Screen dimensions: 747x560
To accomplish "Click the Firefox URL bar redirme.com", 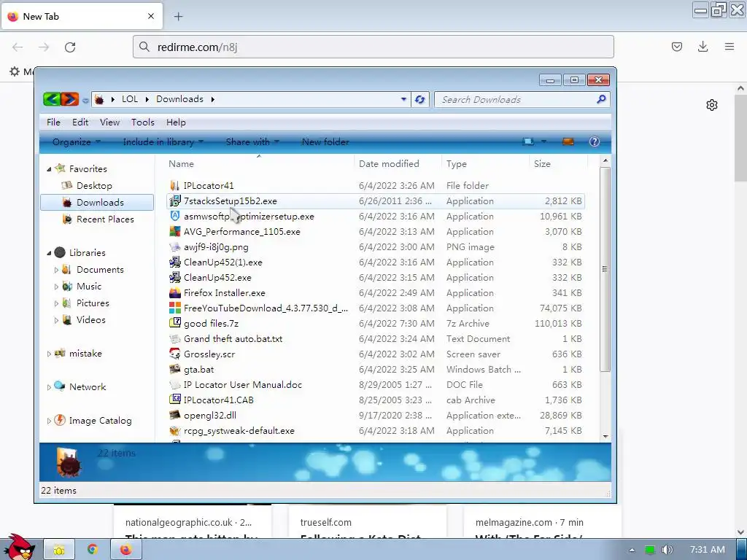I will [x=373, y=47].
